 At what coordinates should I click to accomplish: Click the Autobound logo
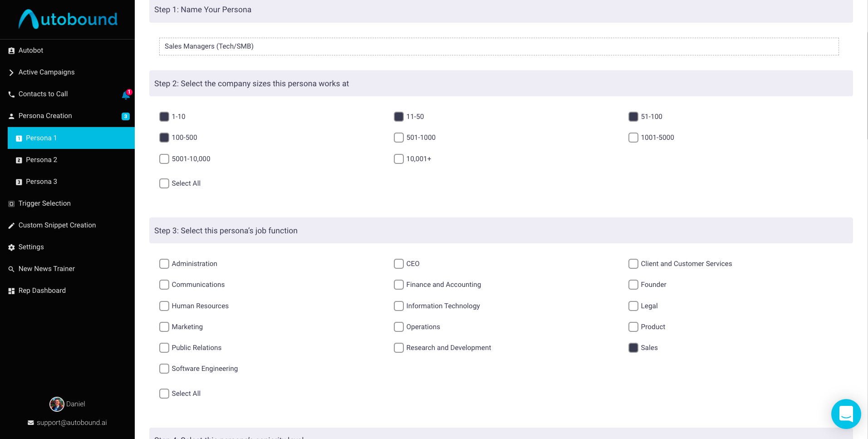68,19
